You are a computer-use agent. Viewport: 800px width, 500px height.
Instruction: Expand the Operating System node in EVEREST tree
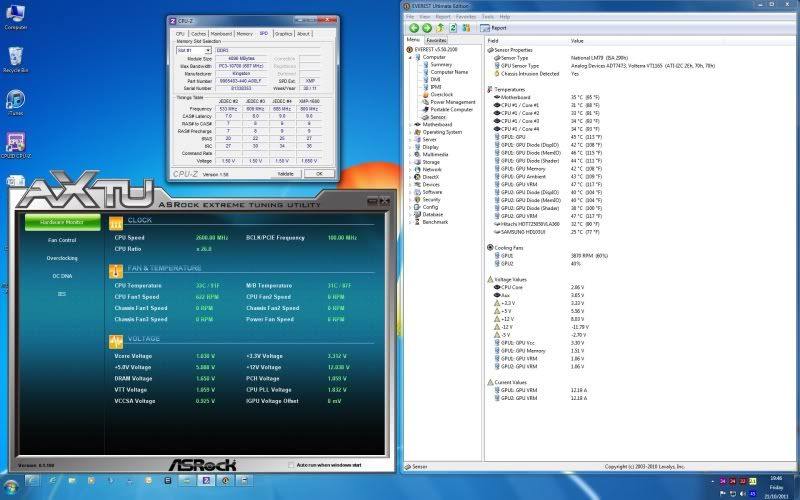[x=410, y=132]
